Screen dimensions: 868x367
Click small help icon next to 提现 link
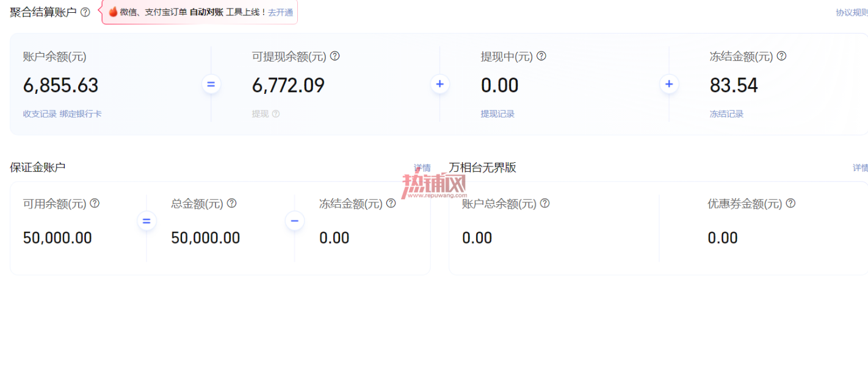click(276, 114)
